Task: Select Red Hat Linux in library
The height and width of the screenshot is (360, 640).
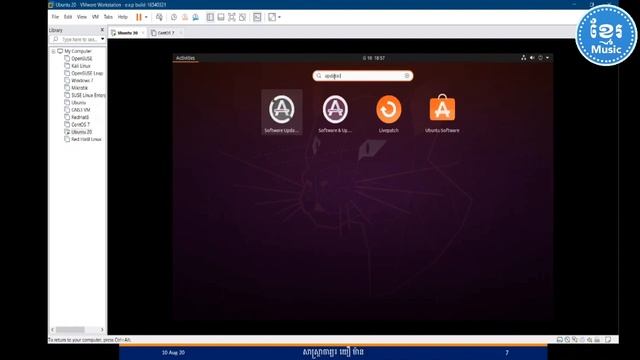Action: pyautogui.click(x=83, y=139)
